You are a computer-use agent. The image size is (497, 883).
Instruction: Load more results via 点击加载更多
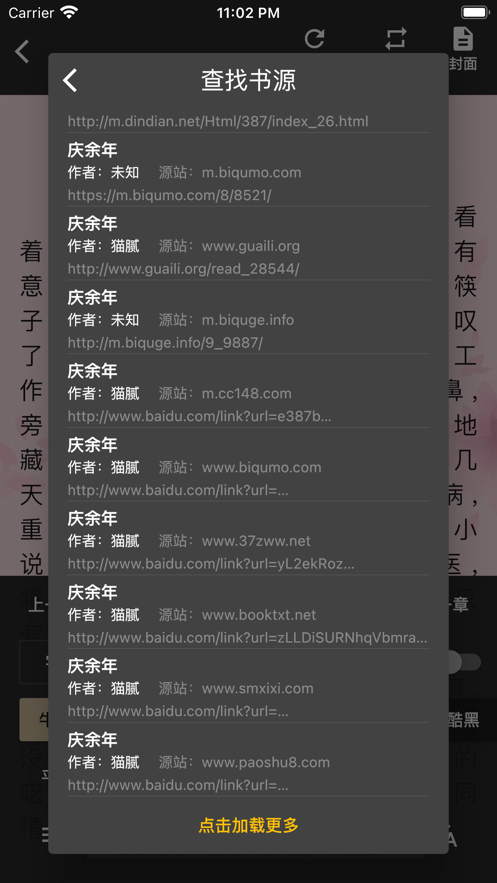[248, 825]
